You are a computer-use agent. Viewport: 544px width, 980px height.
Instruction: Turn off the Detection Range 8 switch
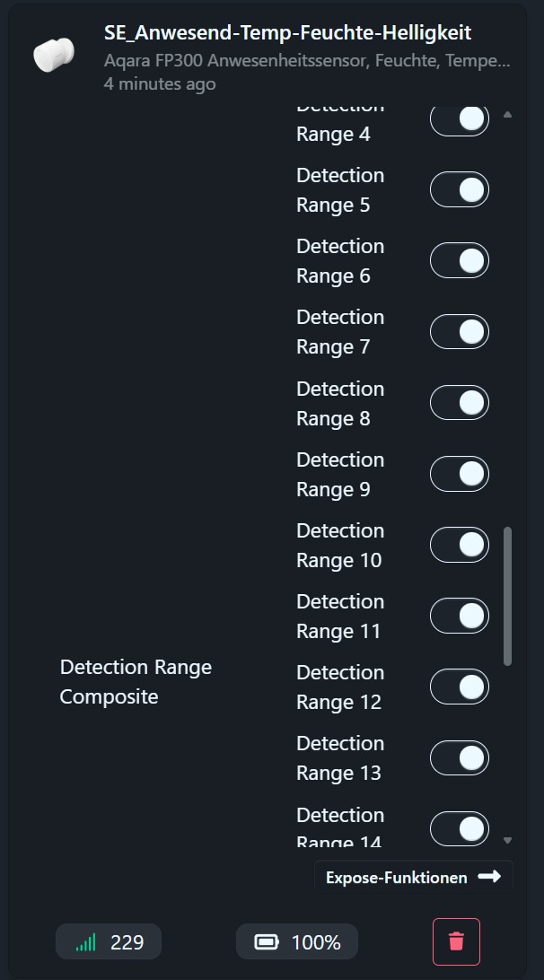click(x=460, y=403)
